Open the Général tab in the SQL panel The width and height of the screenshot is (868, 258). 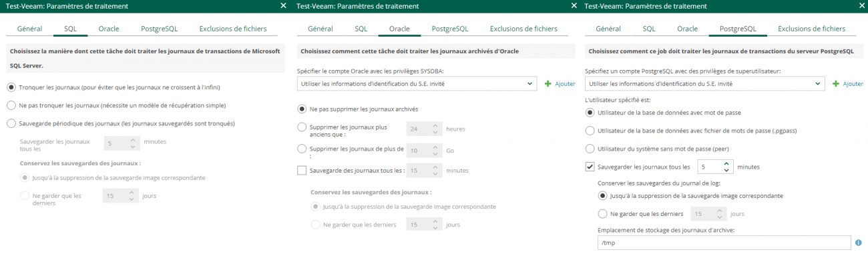(29, 29)
